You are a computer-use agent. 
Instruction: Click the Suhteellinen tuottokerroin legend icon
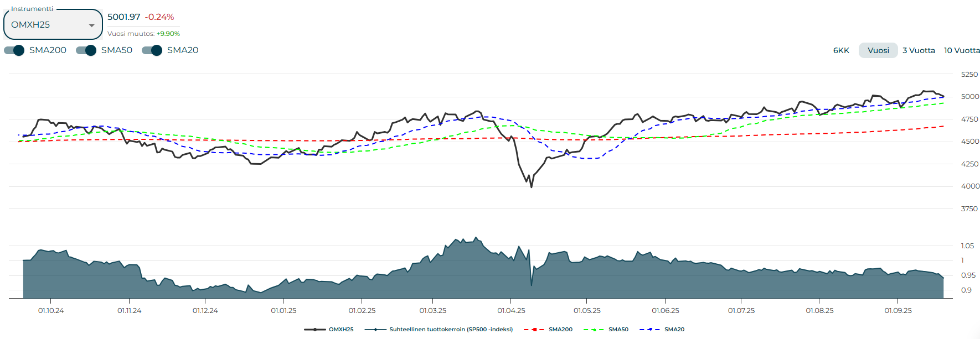(x=375, y=330)
